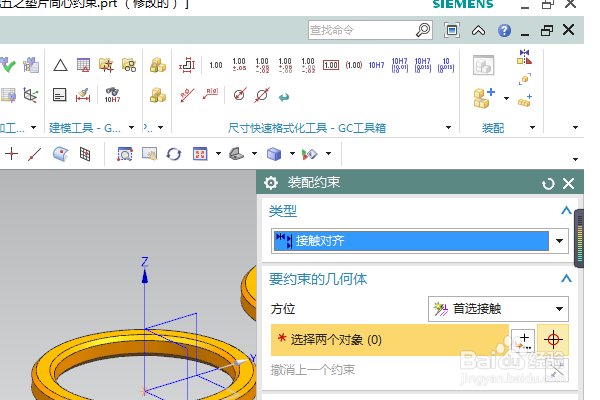Activate the Pan hand icon
Screen dimensions: 600x400
[149, 154]
